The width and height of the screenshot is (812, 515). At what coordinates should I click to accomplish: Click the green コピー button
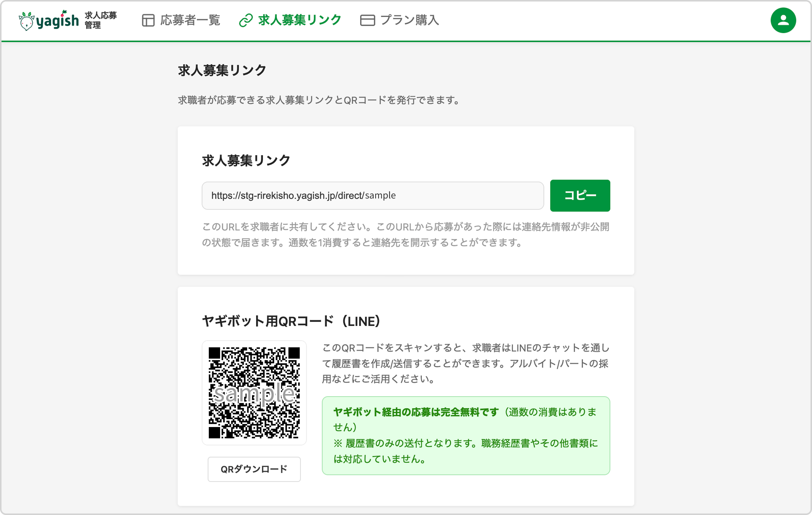coord(580,195)
